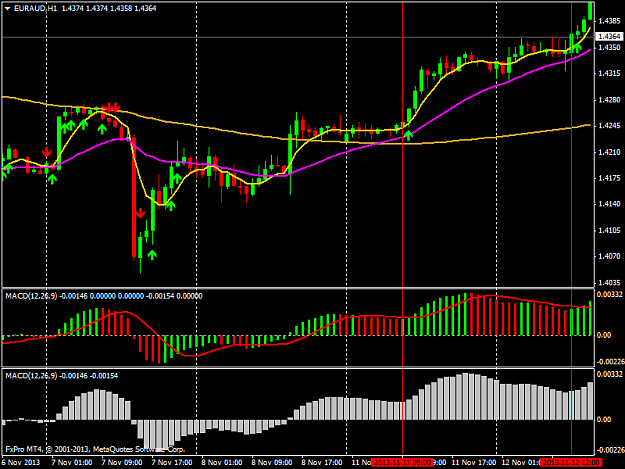Click the 8 Nov 09:00 time axis label
This screenshot has height=469, width=625.
point(272,463)
